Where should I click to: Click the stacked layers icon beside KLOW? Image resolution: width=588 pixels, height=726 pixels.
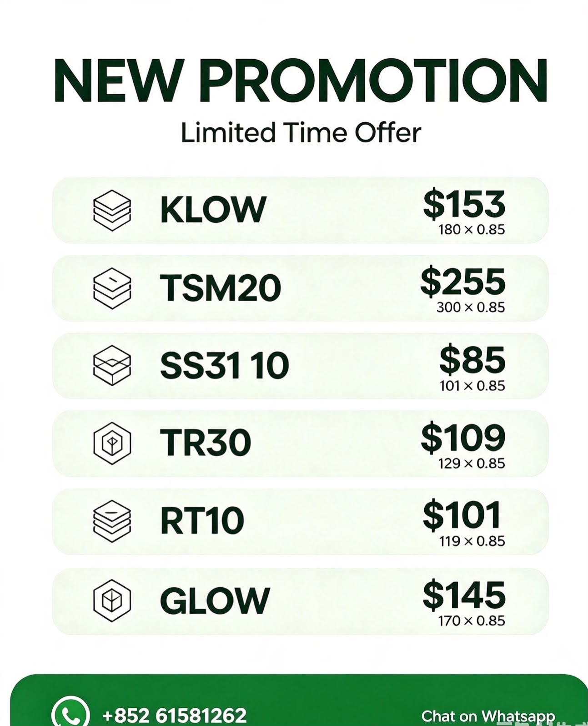(x=112, y=210)
